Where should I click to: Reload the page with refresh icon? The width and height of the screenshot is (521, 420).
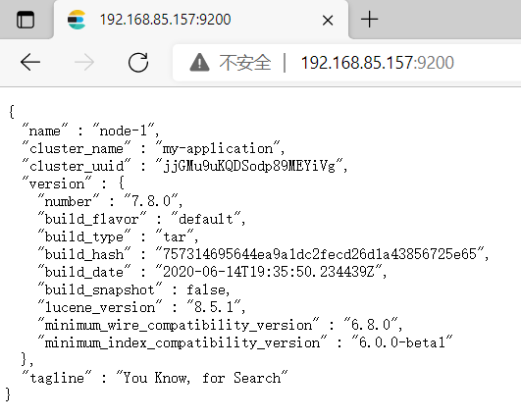138,62
